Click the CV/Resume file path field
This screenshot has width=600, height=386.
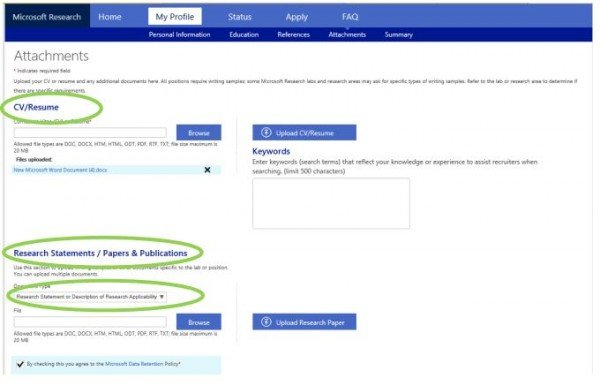click(90, 133)
